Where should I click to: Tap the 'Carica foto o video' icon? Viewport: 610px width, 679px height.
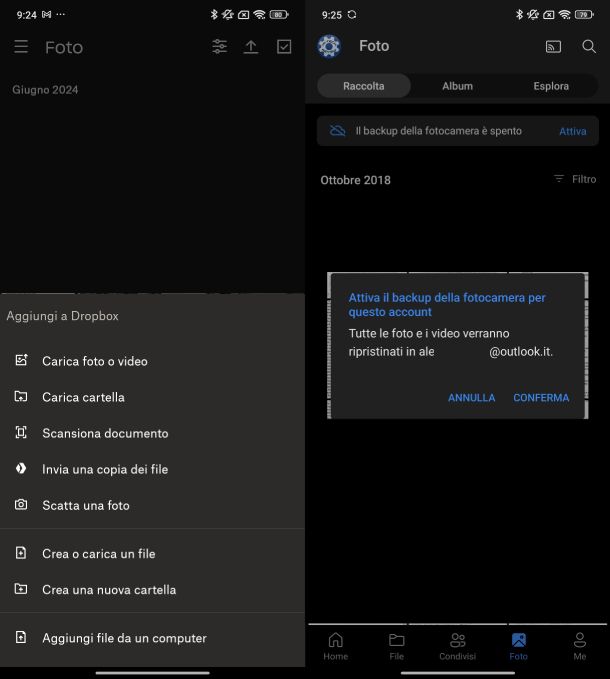click(21, 360)
